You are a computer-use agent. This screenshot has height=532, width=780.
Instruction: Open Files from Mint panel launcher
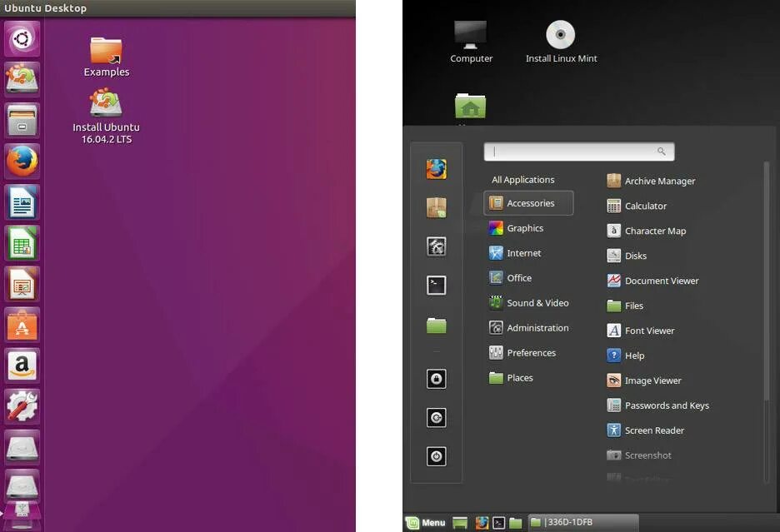pos(515,523)
